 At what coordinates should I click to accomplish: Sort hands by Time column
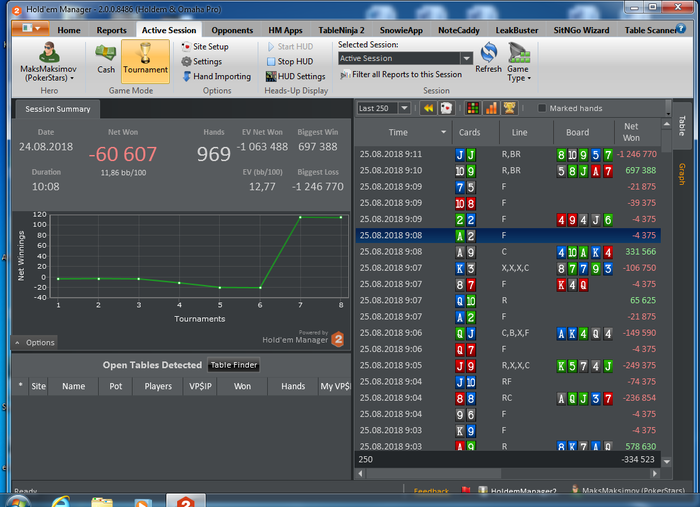(x=403, y=133)
